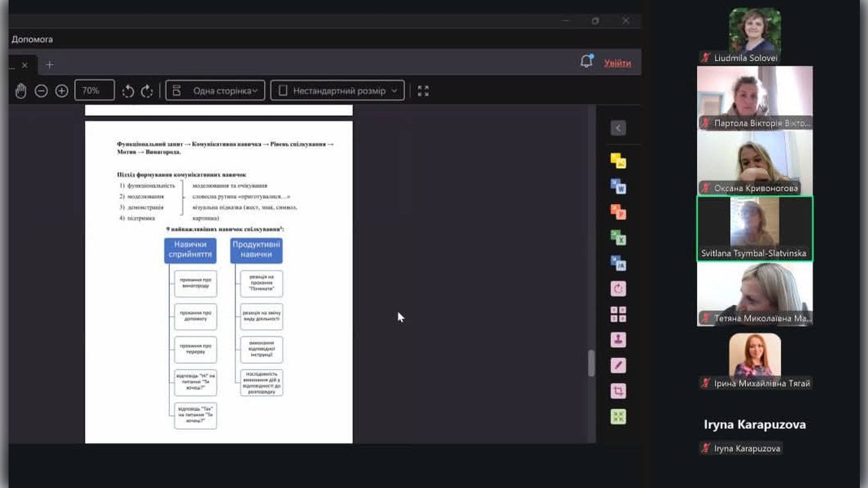The height and width of the screenshot is (488, 868).
Task: Convert PDF to Excel icon
Action: [618, 237]
